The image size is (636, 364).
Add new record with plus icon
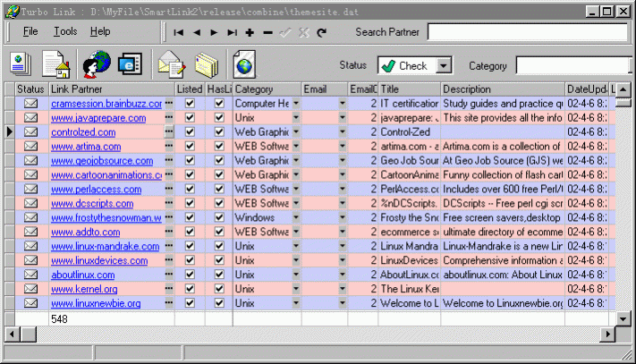pyautogui.click(x=250, y=32)
